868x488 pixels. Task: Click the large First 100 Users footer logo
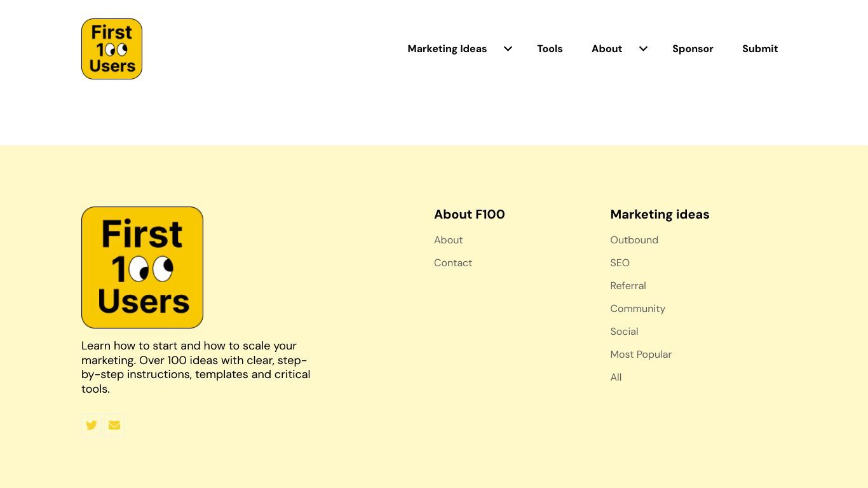tap(142, 268)
